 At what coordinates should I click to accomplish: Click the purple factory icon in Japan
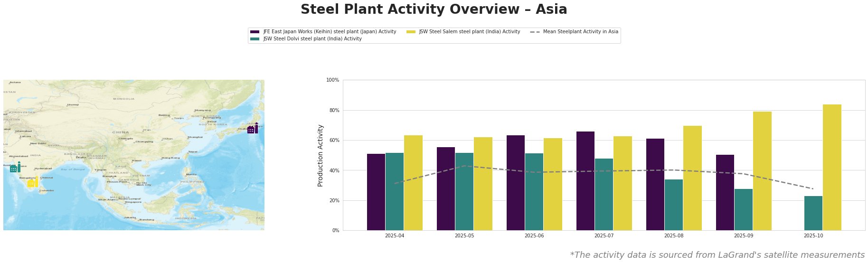253,129
